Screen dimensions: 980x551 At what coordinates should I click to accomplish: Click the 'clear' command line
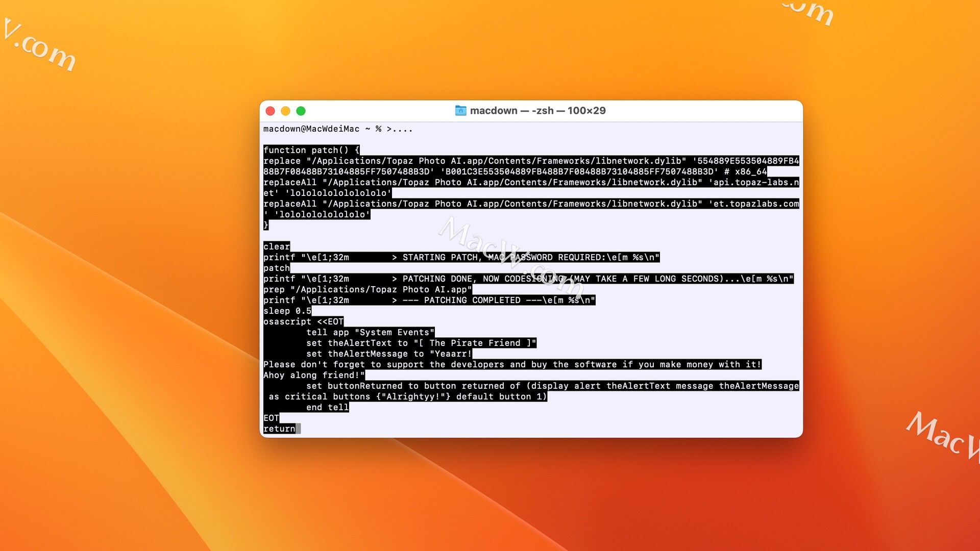[x=277, y=246]
